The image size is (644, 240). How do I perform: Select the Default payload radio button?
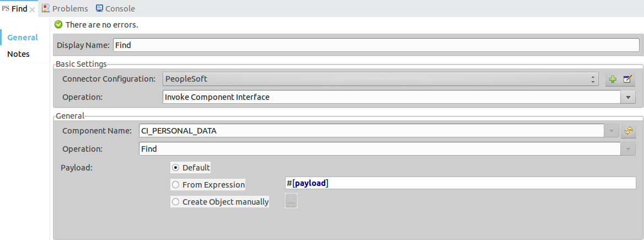(x=176, y=168)
